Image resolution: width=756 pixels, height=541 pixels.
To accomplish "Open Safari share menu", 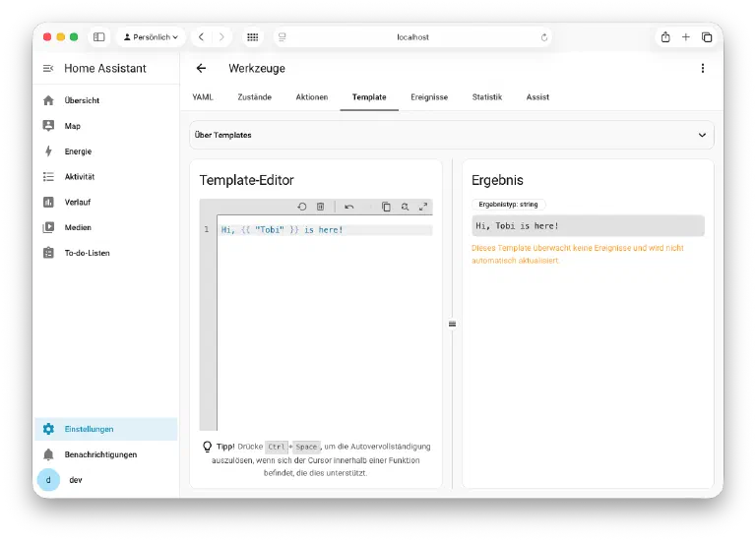I will 665,37.
